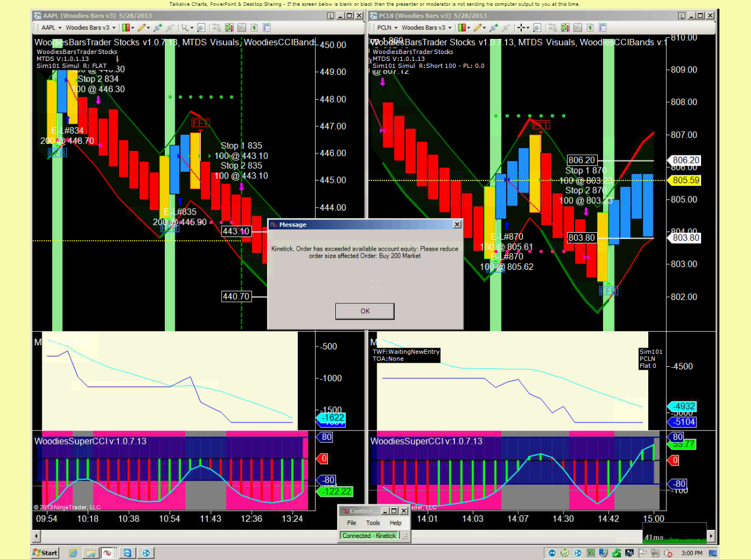Select the drawing pencil tool in PCLN chart

tap(477, 27)
